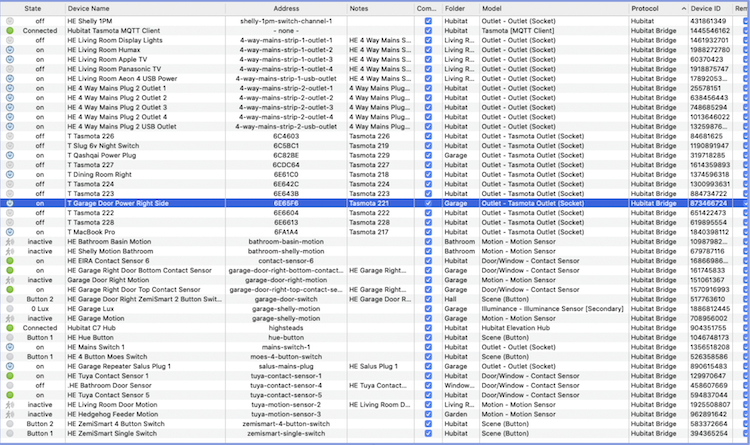Toggle Com checkbox for T Garage Door Power Right Side
750x445 pixels.
pyautogui.click(x=428, y=203)
